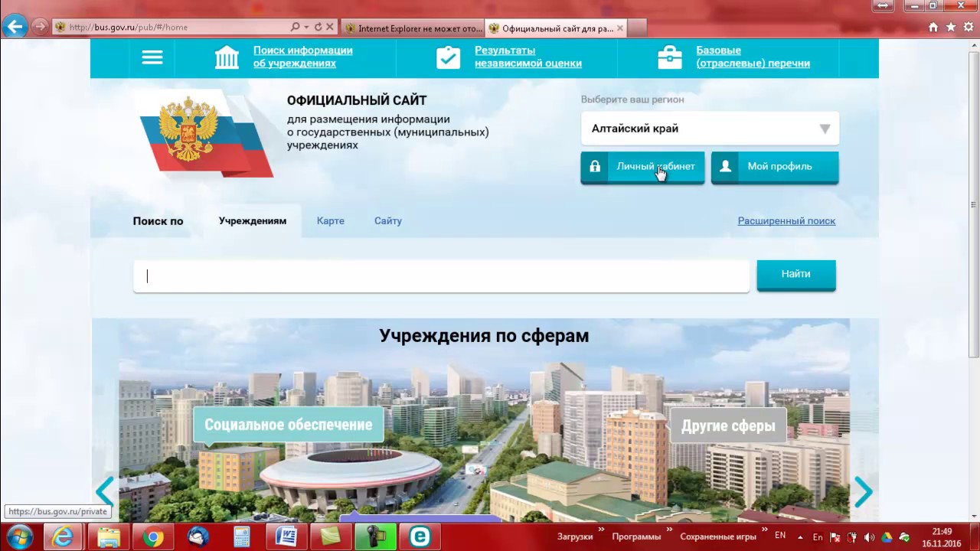
Task: Close the 'Официальный сайт' browser tab
Action: pyautogui.click(x=620, y=28)
